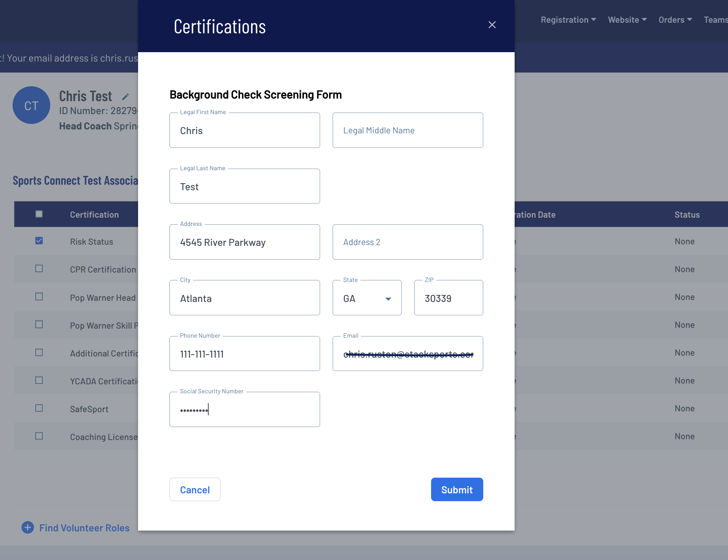Screen dimensions: 728x560
Task: Uncheck the Risk Status certification
Action: click(x=39, y=241)
